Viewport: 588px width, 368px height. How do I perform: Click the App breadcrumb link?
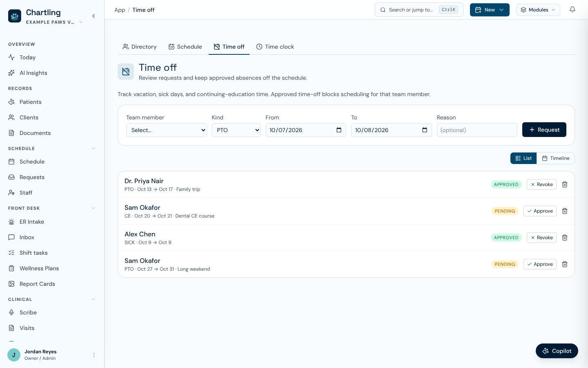coord(120,10)
